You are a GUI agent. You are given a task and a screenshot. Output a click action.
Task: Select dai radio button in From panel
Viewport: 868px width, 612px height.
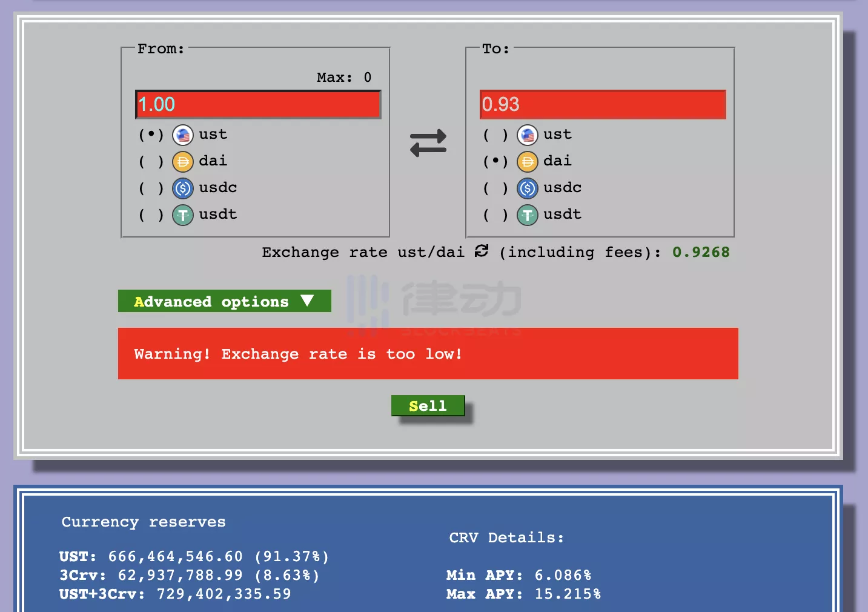(x=151, y=162)
